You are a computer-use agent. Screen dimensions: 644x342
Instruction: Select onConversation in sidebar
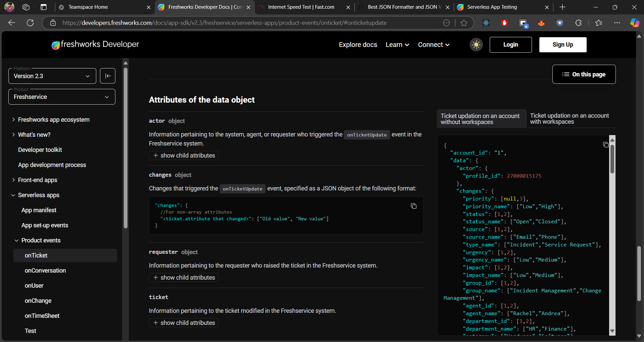coord(45,271)
